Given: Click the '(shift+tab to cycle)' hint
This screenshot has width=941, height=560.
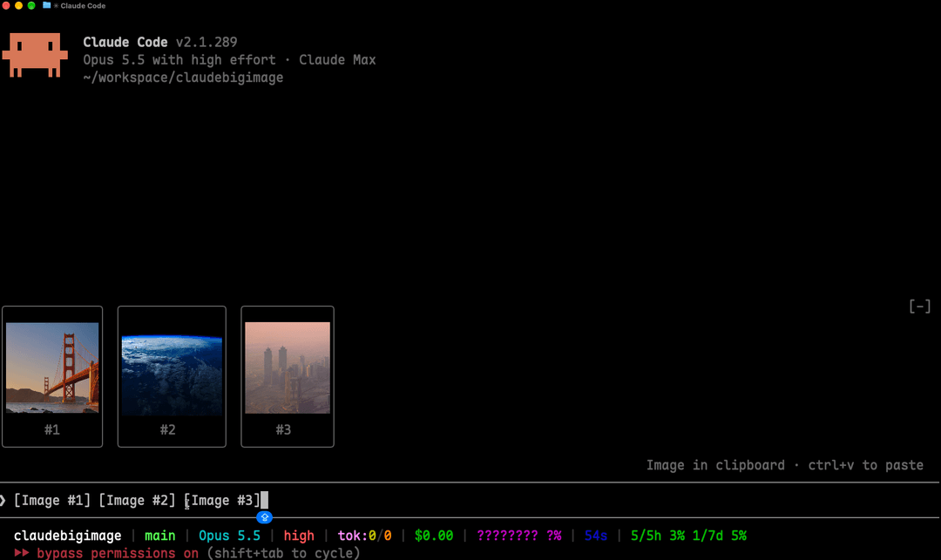Looking at the screenshot, I should [283, 553].
